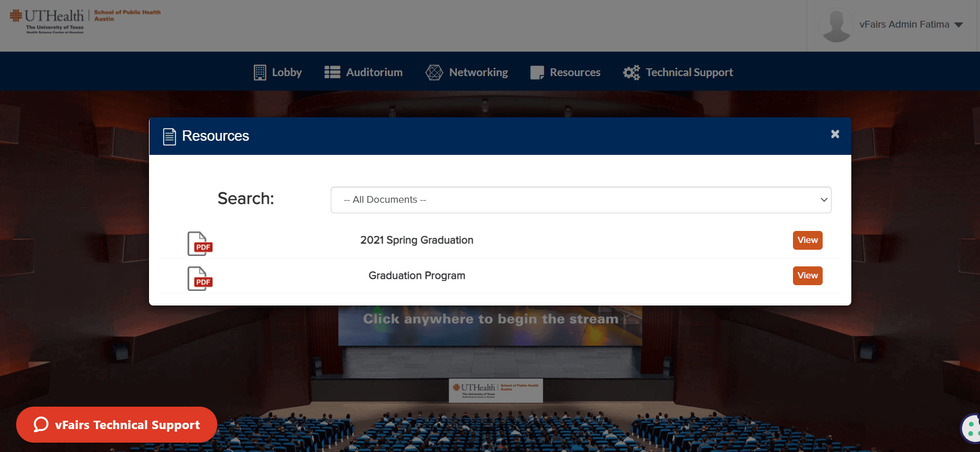
Task: Open the All Documents filter dropdown
Action: tap(580, 200)
